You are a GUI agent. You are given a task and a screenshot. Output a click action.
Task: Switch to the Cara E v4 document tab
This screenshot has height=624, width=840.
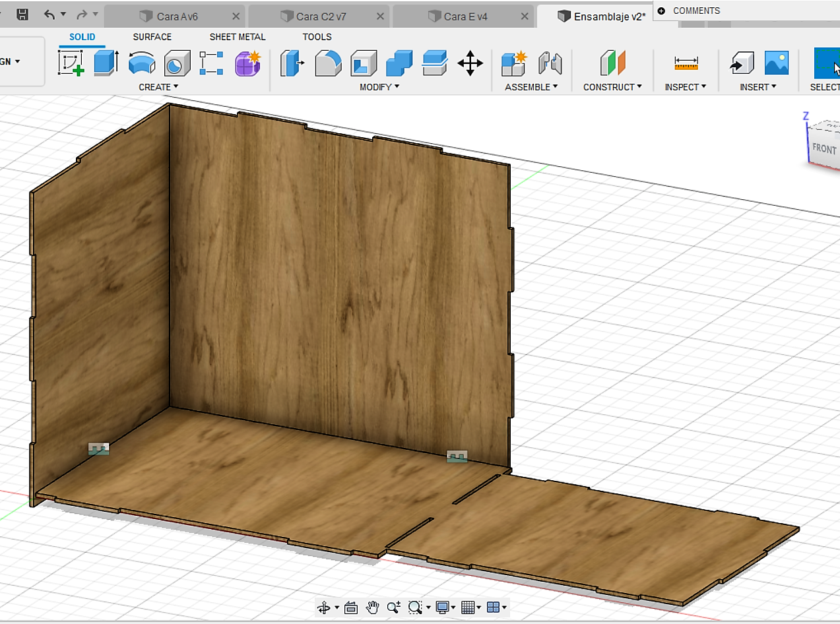(463, 16)
